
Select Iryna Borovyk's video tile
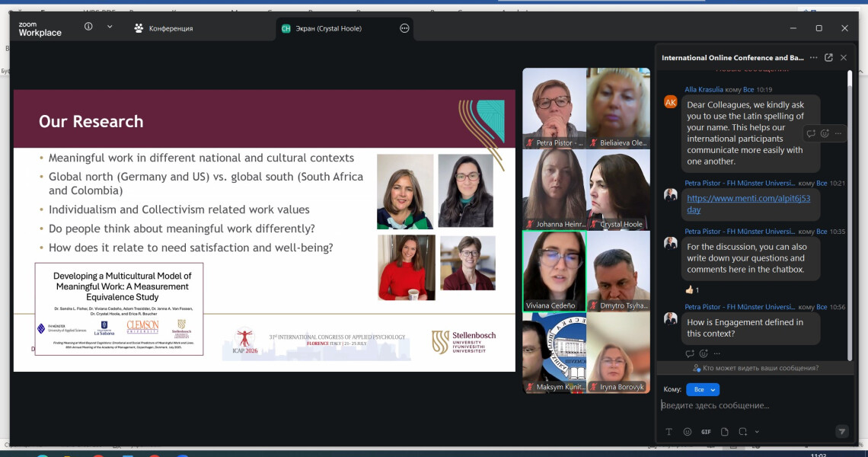click(x=618, y=353)
